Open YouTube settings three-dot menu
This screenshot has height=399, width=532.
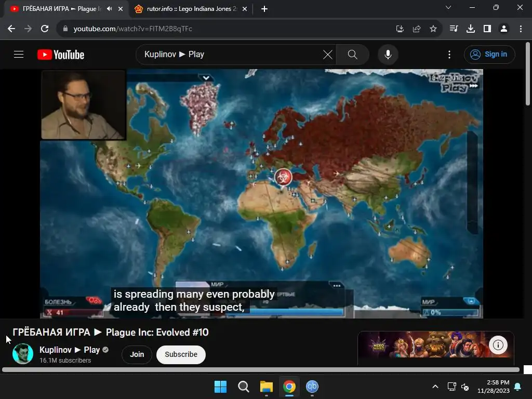449,54
